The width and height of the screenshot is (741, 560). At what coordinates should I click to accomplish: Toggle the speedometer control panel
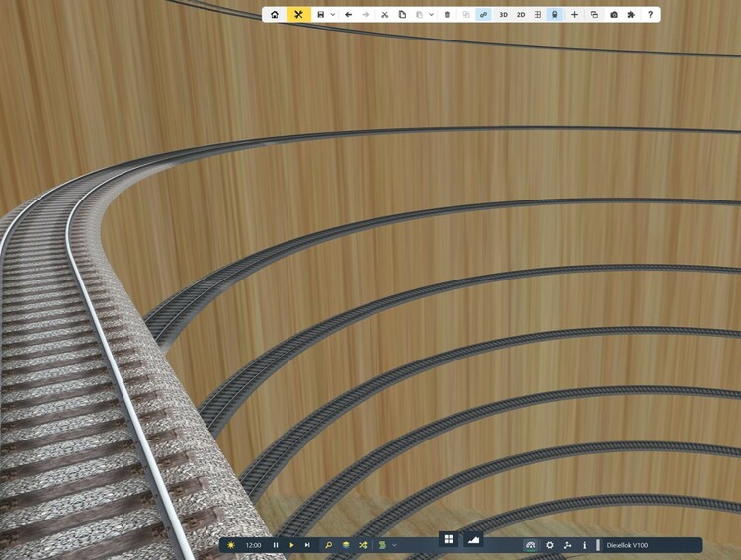tap(531, 545)
